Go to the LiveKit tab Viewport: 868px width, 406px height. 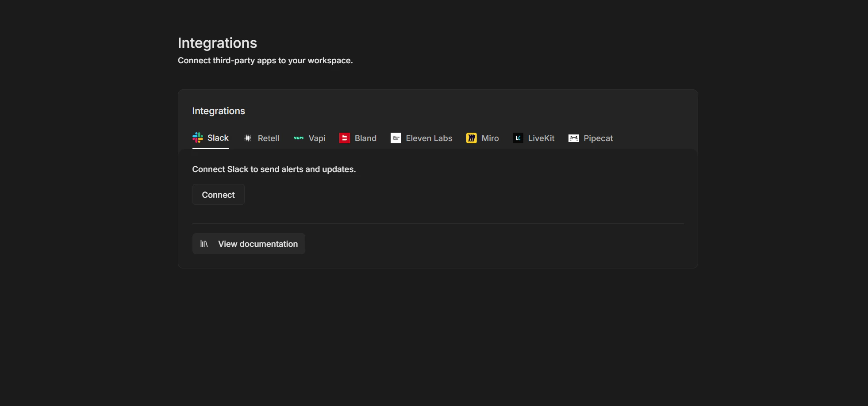(534, 138)
